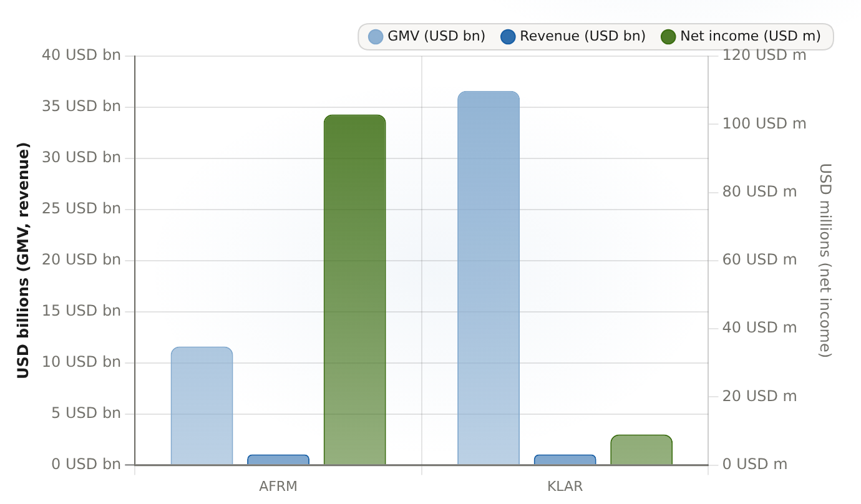
Task: Click the left axis title USD billions
Action: [x=23, y=261]
